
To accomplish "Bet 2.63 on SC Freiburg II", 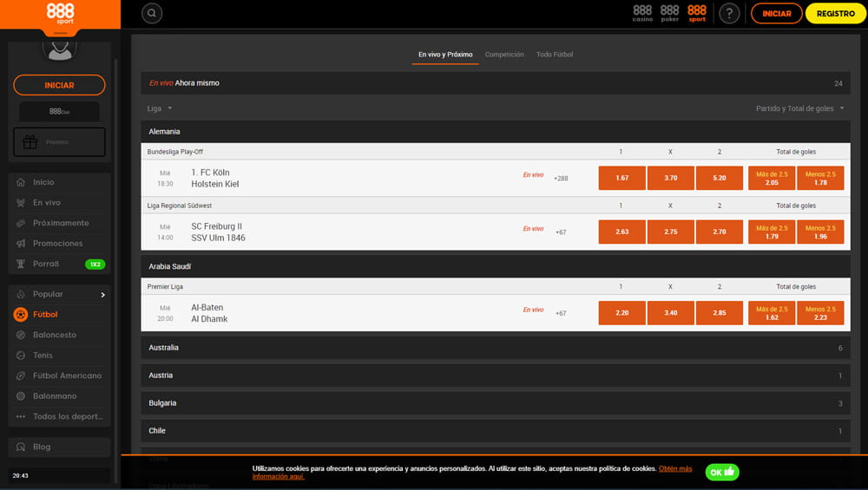I will pos(621,232).
